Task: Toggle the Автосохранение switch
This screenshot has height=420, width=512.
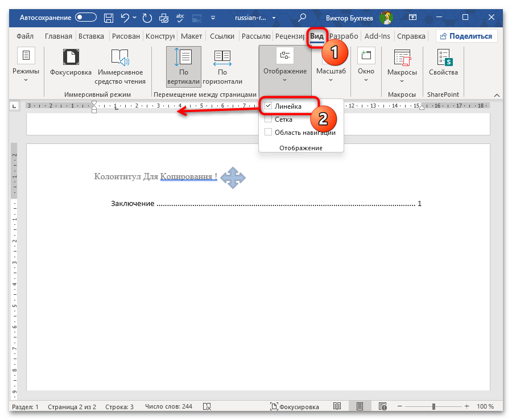Action: [86, 17]
